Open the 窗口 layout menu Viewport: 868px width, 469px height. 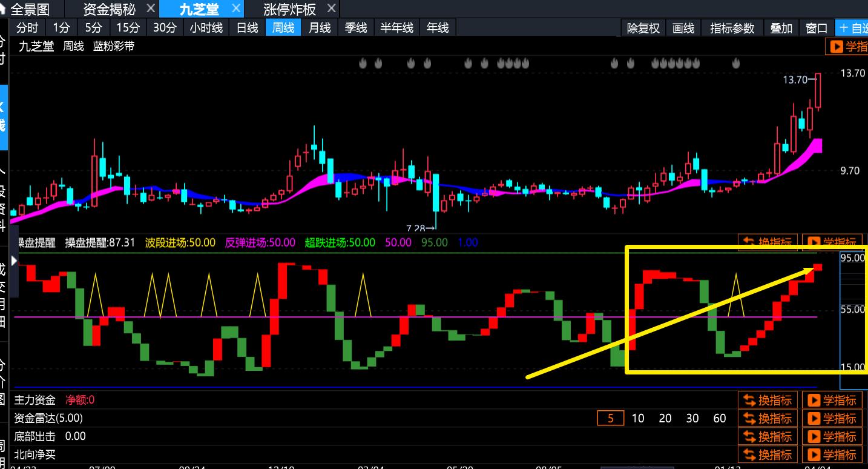(817, 28)
